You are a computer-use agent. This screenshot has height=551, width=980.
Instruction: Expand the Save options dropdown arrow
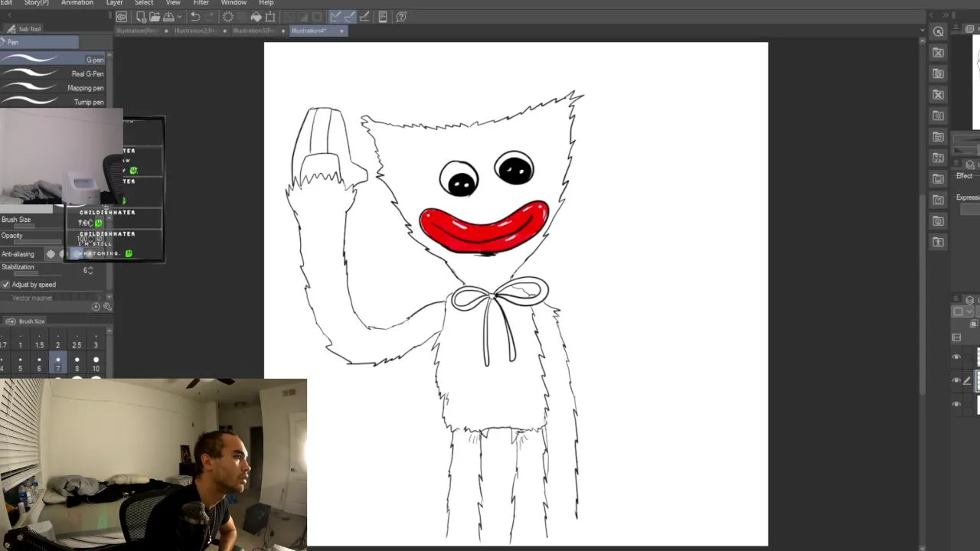(180, 17)
